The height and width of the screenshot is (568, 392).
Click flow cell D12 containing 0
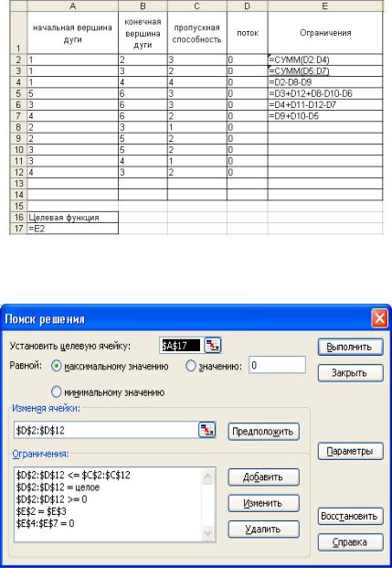[x=248, y=172]
